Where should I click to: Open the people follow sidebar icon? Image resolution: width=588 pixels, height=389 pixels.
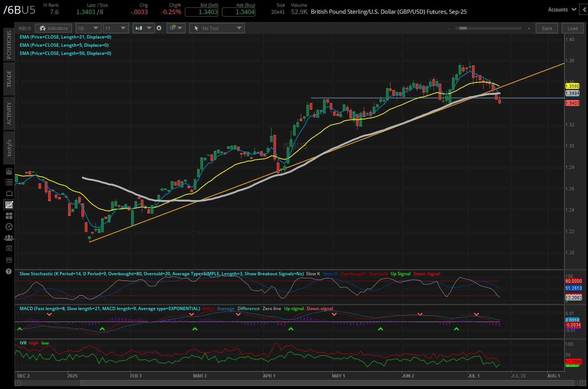[x=9, y=238]
